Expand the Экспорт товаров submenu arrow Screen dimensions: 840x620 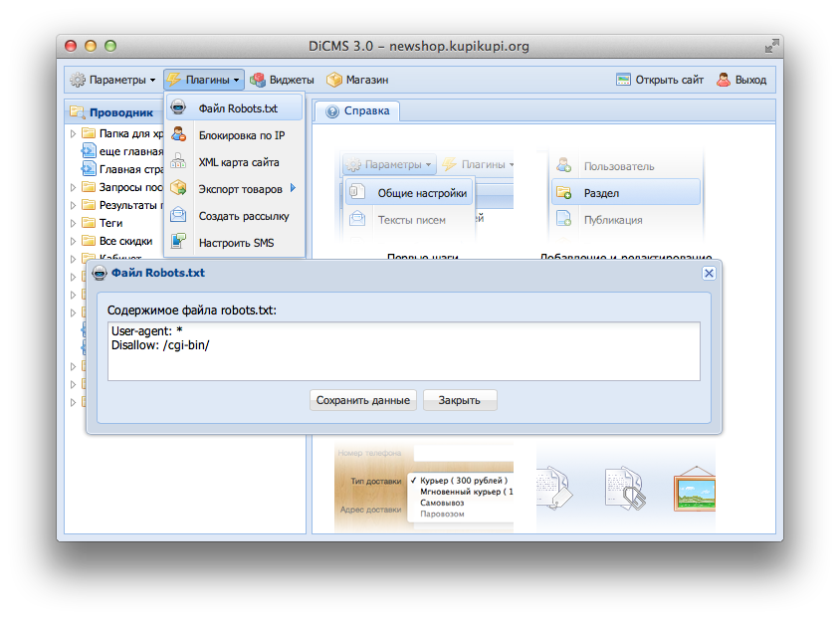tap(293, 187)
